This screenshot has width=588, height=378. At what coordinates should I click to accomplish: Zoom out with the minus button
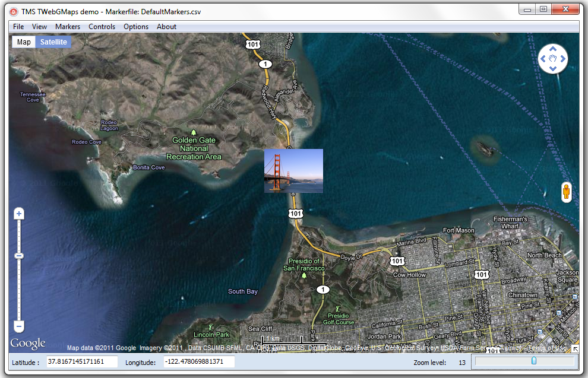[x=19, y=326]
